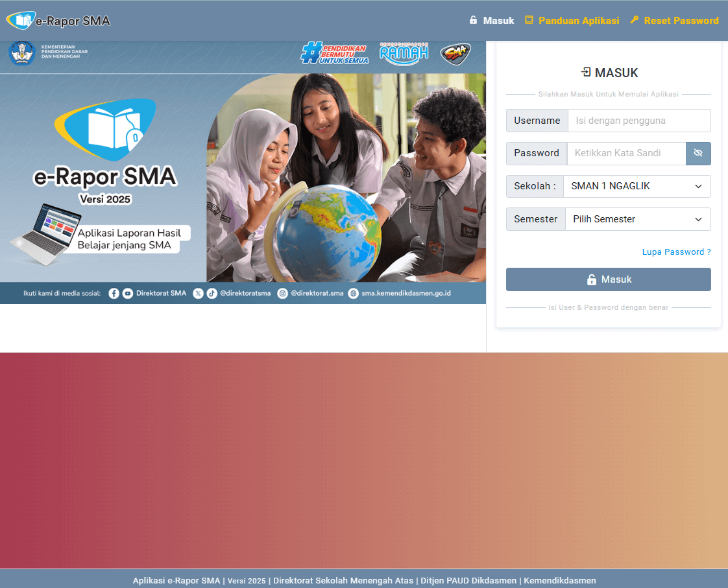This screenshot has height=588, width=728.
Task: Open Panduan Aplikasi in the top navigation
Action: point(572,21)
